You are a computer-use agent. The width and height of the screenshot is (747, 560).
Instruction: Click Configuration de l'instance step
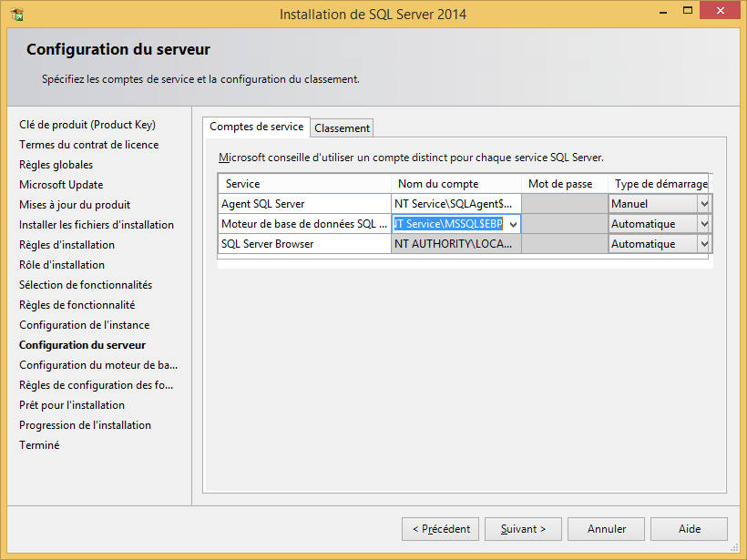(85, 325)
